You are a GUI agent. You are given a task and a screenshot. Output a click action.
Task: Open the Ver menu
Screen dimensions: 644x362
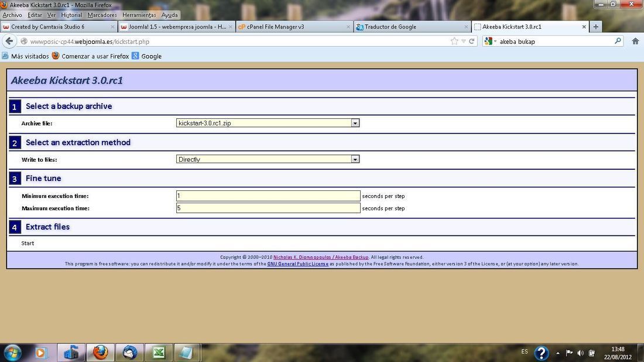pos(52,15)
